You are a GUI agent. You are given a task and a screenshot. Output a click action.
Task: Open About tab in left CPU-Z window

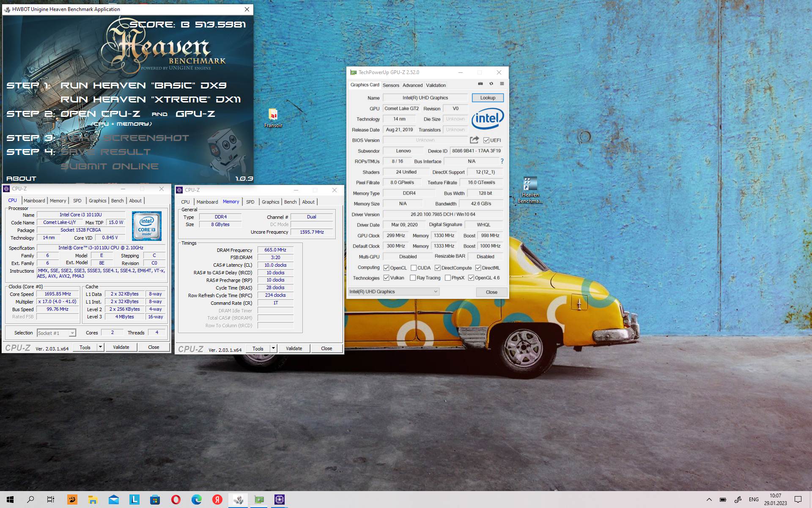pos(135,201)
